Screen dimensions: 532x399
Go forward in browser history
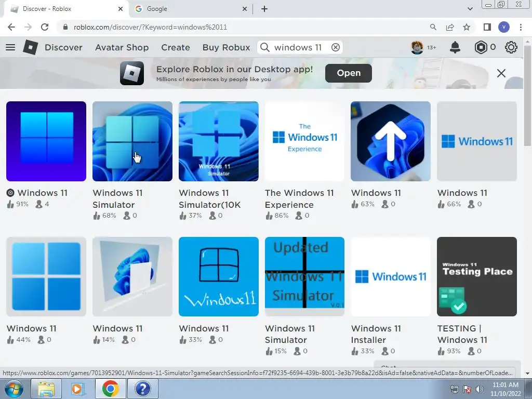pyautogui.click(x=28, y=27)
